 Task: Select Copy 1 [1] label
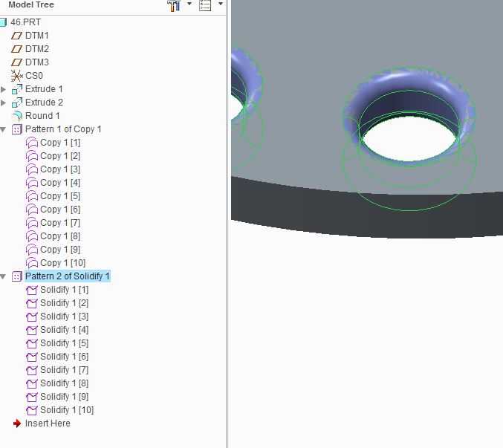pos(60,143)
